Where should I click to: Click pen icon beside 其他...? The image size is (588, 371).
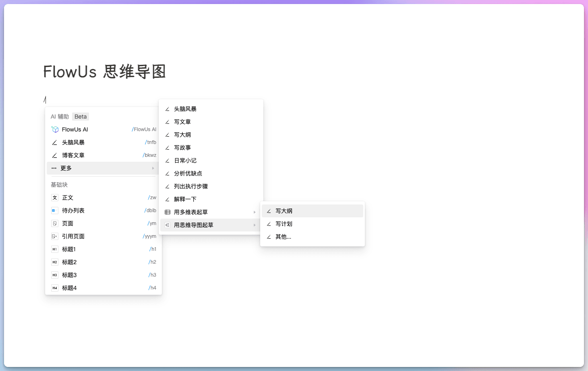(269, 237)
